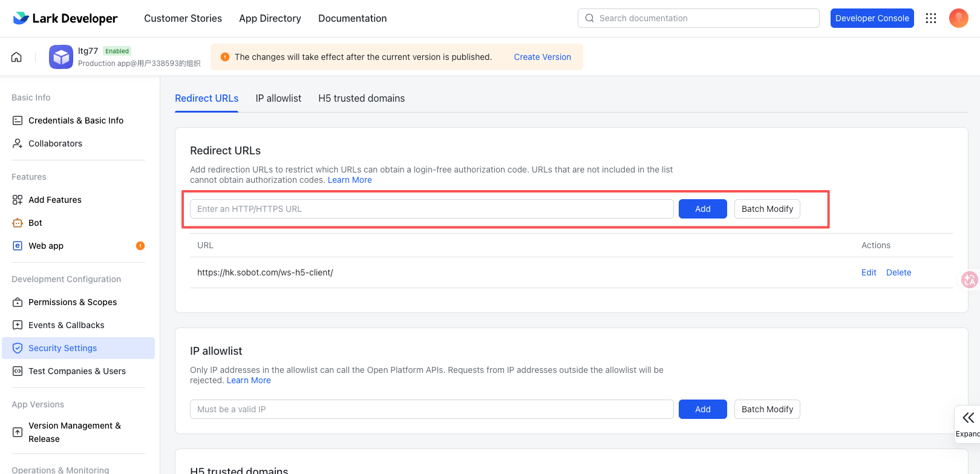Viewport: 980px width, 474px height.
Task: Focus the HTTP/HTTPS URL input field
Action: (431, 209)
